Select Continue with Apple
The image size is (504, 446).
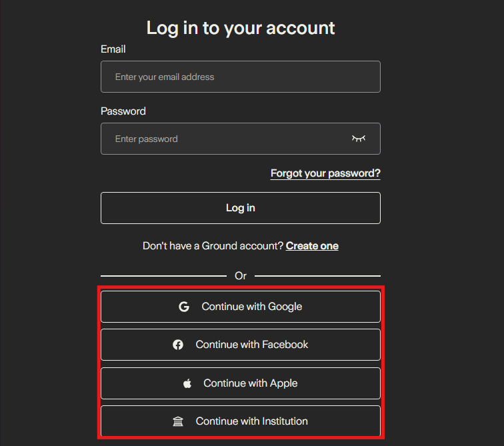point(250,383)
